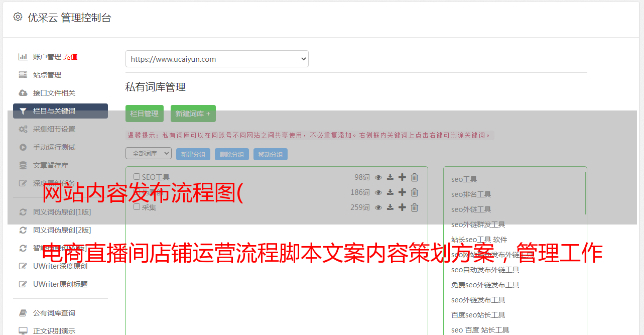
Task: Delete the 采集 library with trash icon
Action: (x=415, y=207)
